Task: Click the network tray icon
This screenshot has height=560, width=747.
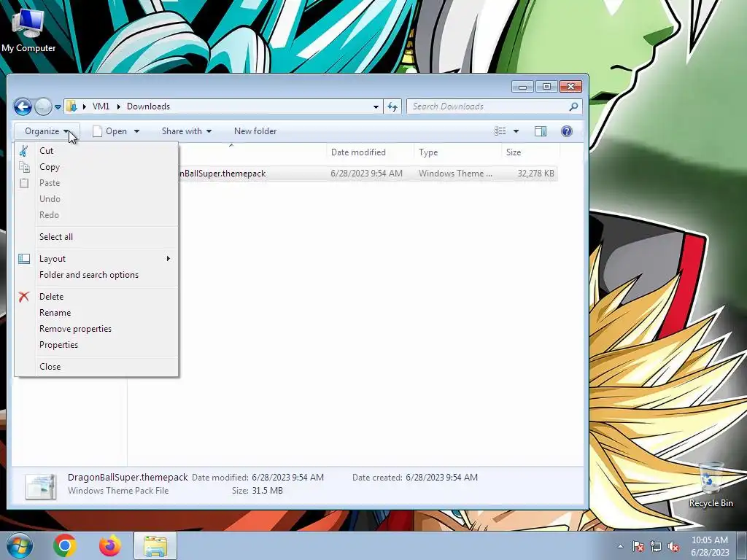Action: (x=656, y=547)
